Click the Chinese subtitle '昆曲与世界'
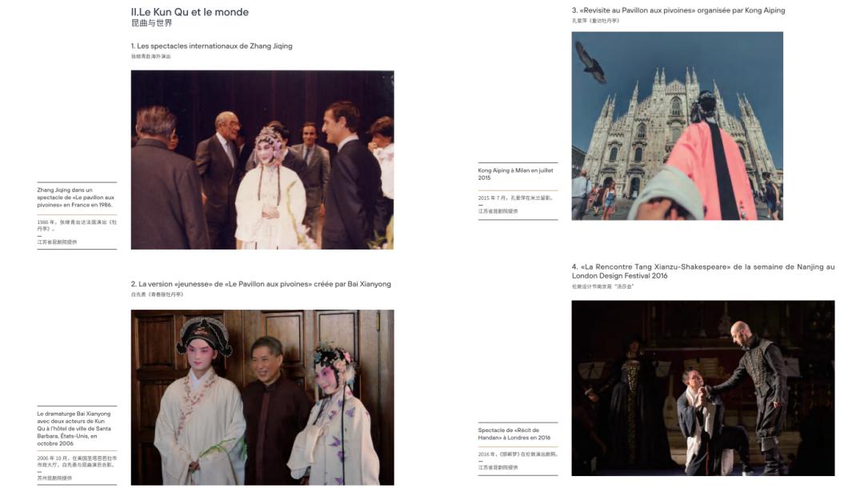Image resolution: width=864 pixels, height=504 pixels. click(x=151, y=23)
